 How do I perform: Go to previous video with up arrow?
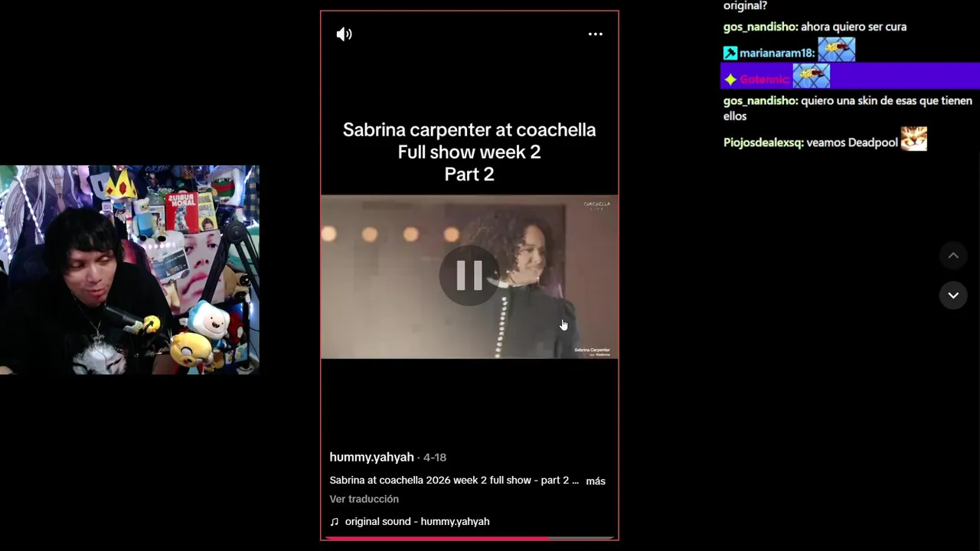tap(953, 256)
